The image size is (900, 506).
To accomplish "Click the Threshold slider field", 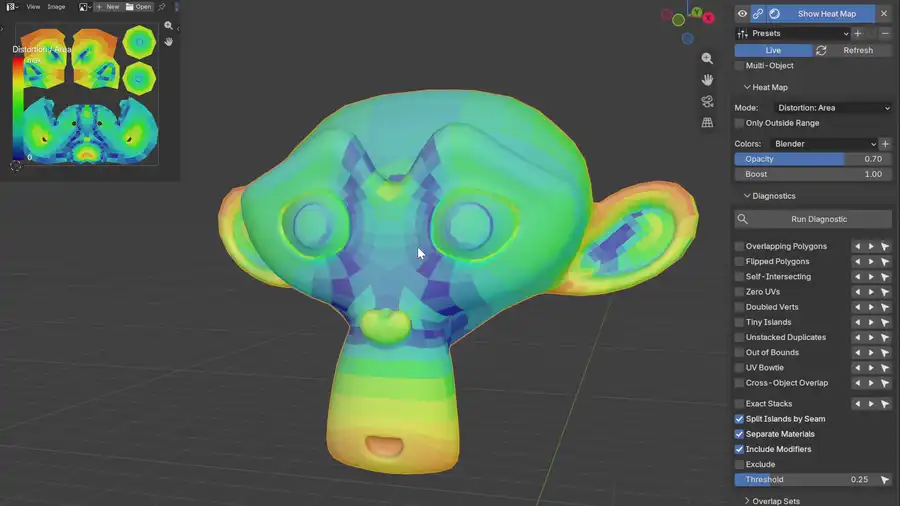I will click(x=806, y=480).
